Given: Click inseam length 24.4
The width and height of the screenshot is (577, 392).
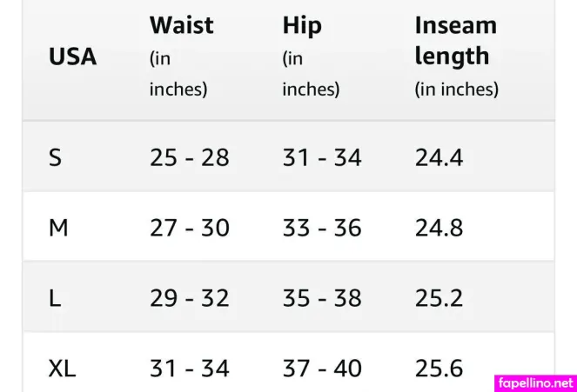Looking at the screenshot, I should [x=439, y=158].
